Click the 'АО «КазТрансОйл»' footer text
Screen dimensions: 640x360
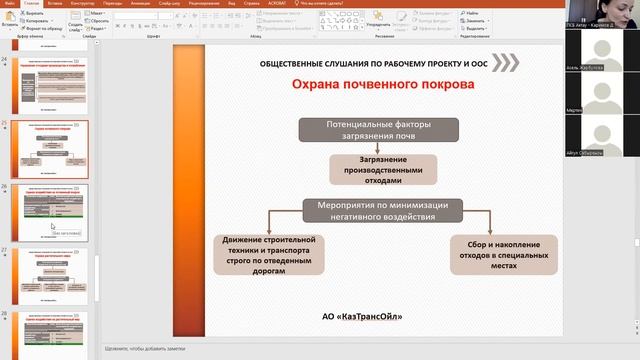(362, 316)
